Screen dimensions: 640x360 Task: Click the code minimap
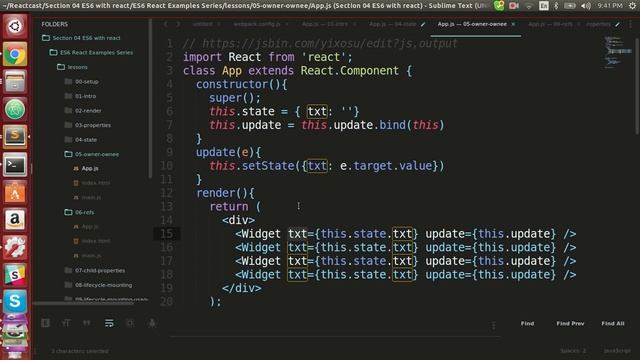point(617,53)
